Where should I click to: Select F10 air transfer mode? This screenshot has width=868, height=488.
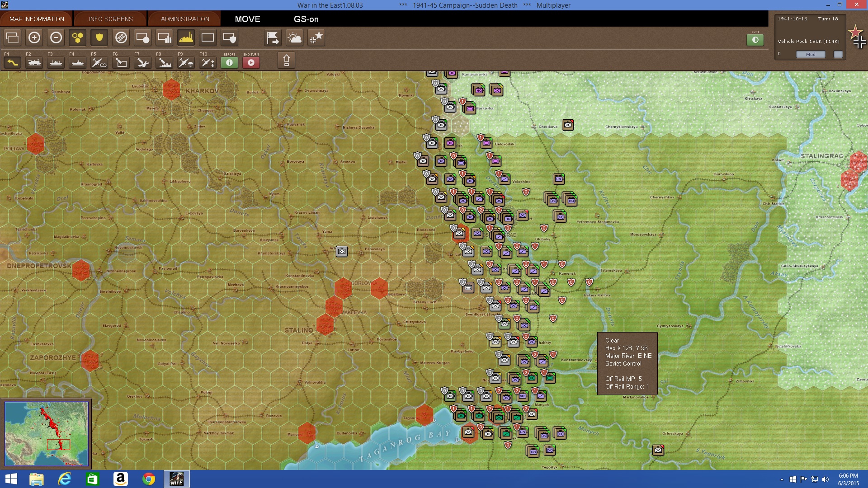(208, 62)
